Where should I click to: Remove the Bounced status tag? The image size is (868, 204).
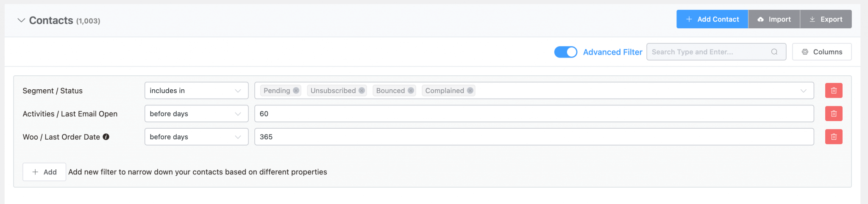pos(411,91)
